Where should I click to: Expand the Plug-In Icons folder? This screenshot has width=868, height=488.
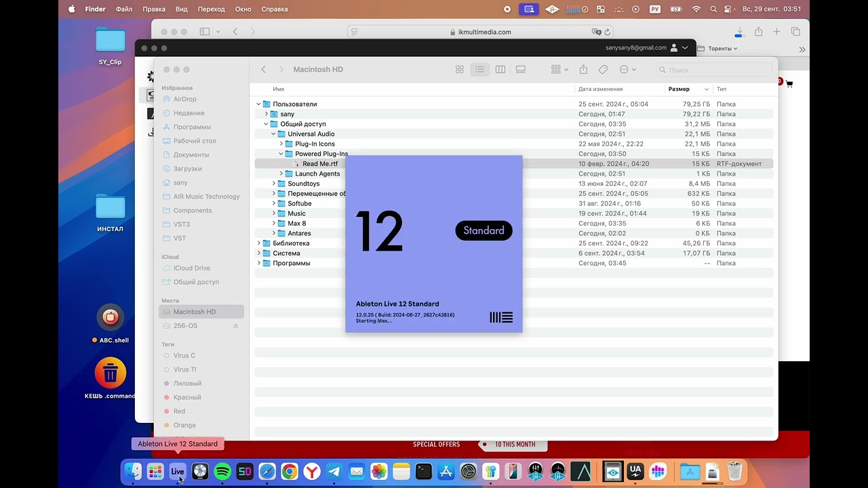[x=281, y=144]
